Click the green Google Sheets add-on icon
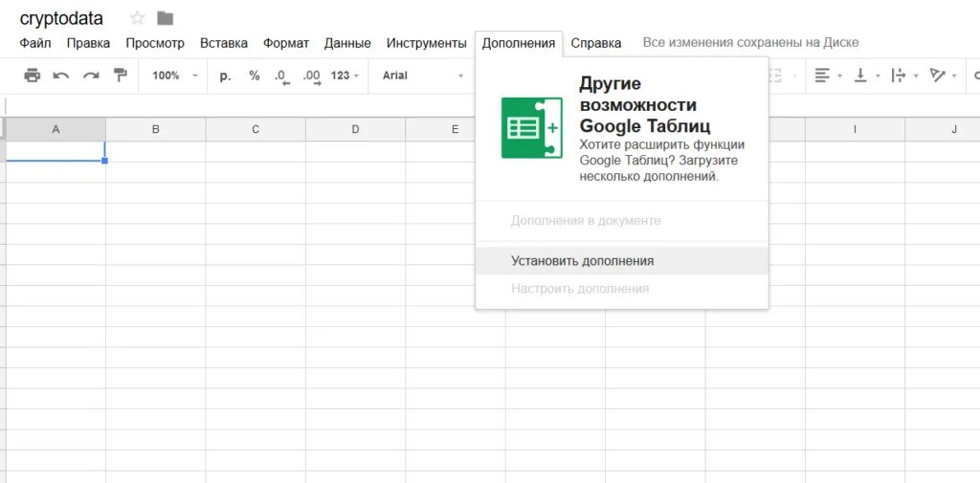This screenshot has width=980, height=483. [531, 127]
